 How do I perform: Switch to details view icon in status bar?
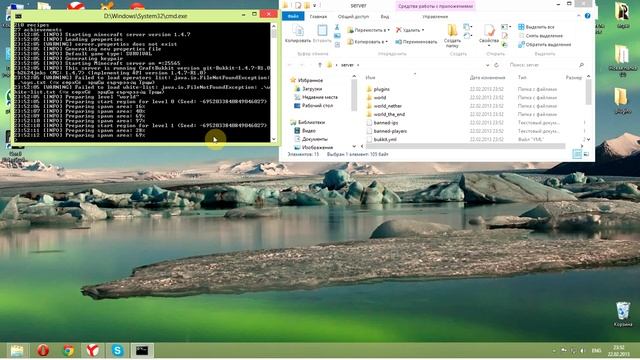[577, 154]
